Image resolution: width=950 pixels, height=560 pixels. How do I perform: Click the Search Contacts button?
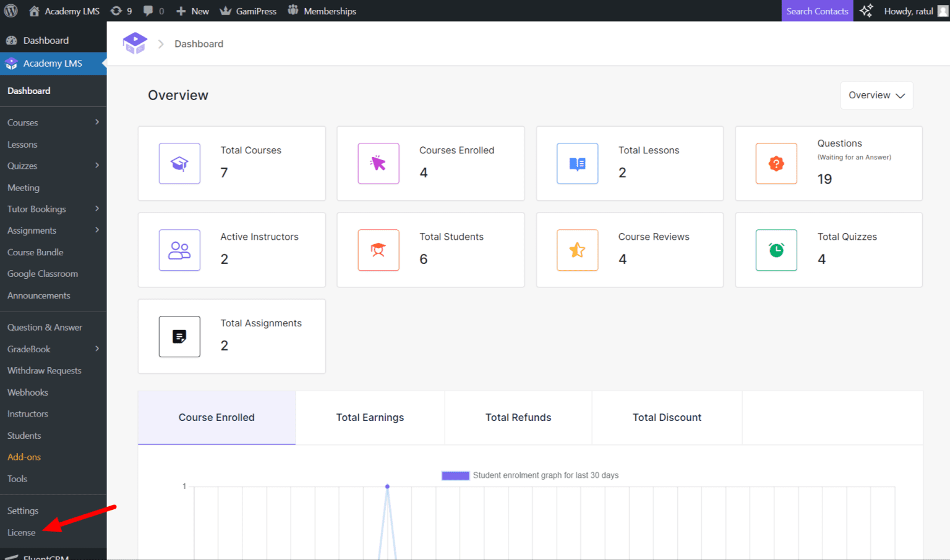tap(817, 11)
